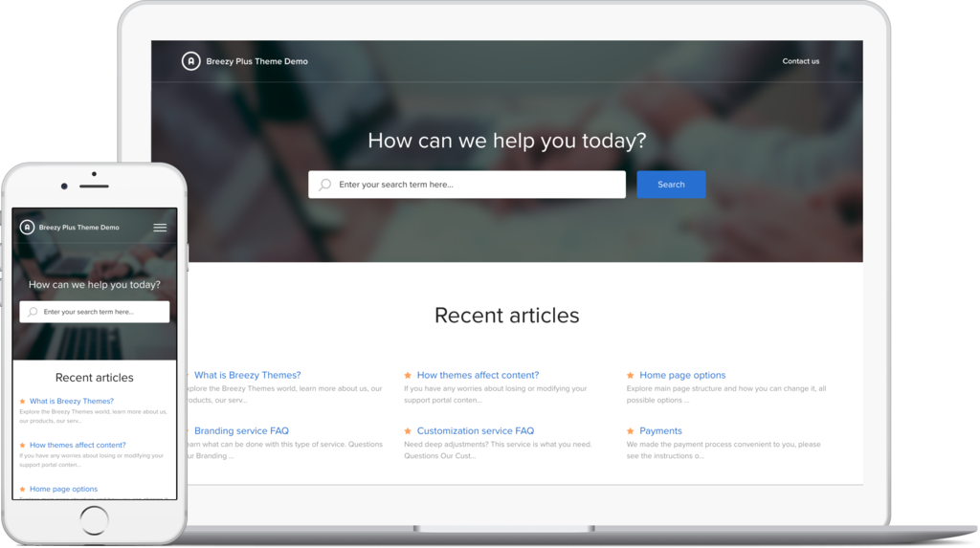Image resolution: width=980 pixels, height=548 pixels.
Task: Focus the phone search term field
Action: point(95,312)
